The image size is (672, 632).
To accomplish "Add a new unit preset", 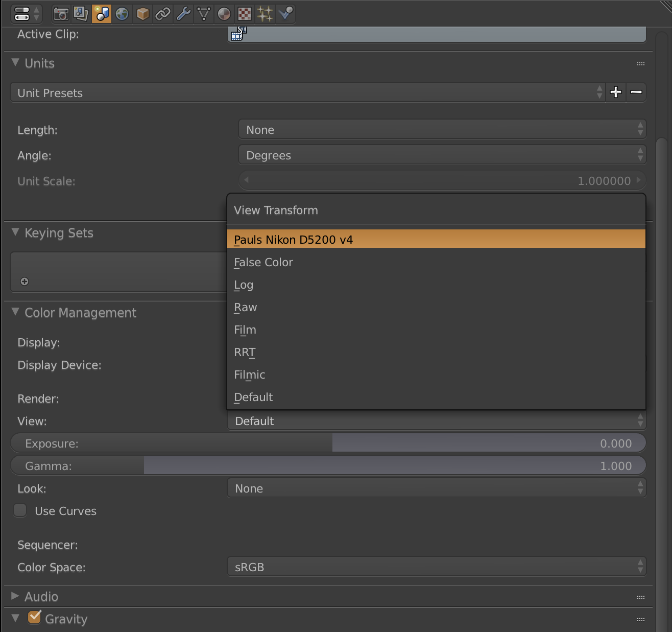I will coord(616,92).
